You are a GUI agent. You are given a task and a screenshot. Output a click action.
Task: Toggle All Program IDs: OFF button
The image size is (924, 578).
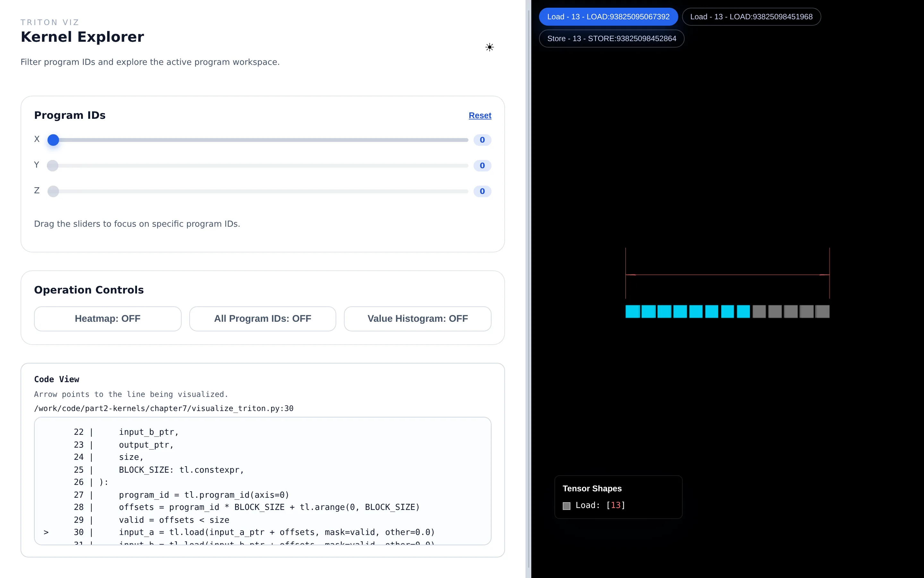click(x=262, y=319)
